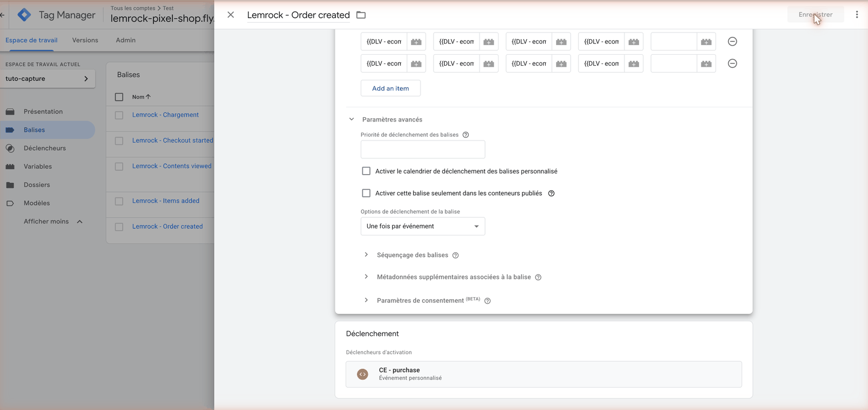Collapse sidebar with Afficher moins

[x=53, y=221]
